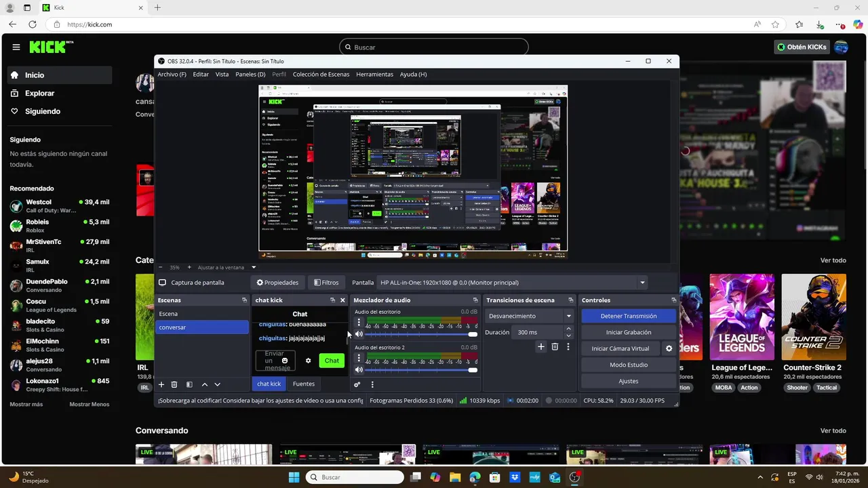The image size is (868, 488).
Task: Show hidden system tray icons chevron
Action: point(759,477)
